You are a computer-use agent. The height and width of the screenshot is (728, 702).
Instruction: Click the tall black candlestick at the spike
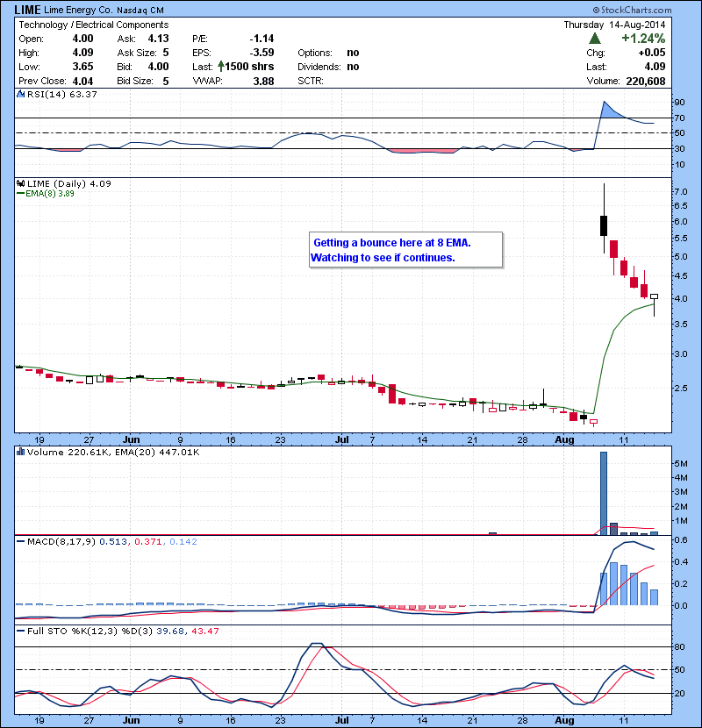coord(604,225)
